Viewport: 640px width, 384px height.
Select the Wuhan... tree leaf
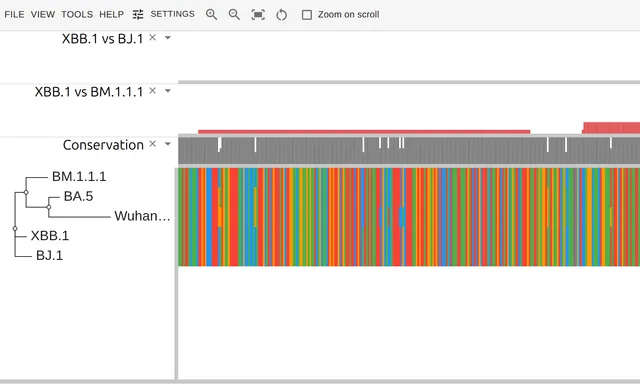coord(142,216)
